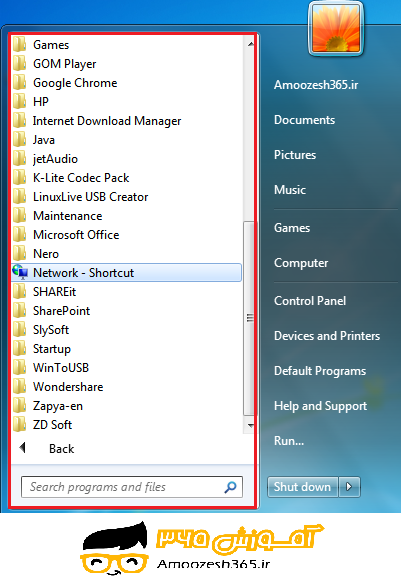This screenshot has width=401, height=588.
Task: Open Documents from the right pane
Action: tap(305, 120)
